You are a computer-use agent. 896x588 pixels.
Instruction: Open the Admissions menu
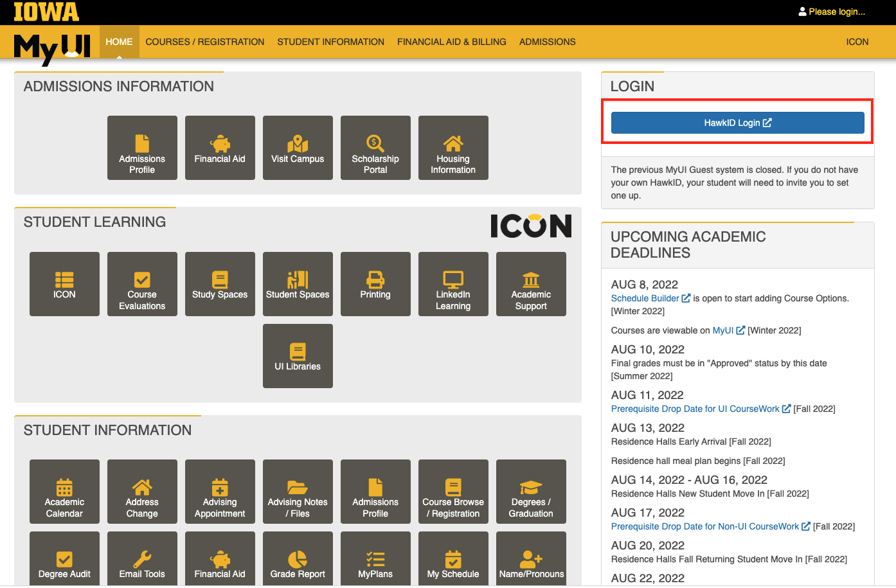(548, 42)
